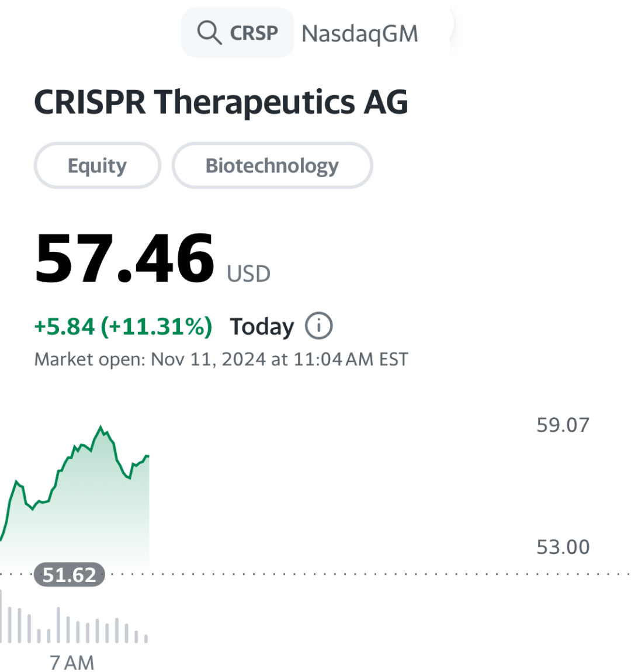Open the Equity category tag
Viewport: 631px width, 672px height.
97,165
